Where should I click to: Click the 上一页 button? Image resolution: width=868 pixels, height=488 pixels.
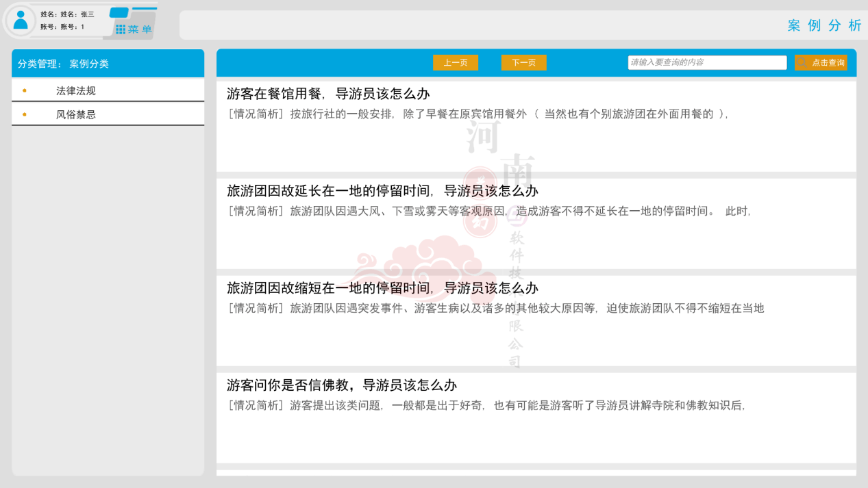coord(455,62)
